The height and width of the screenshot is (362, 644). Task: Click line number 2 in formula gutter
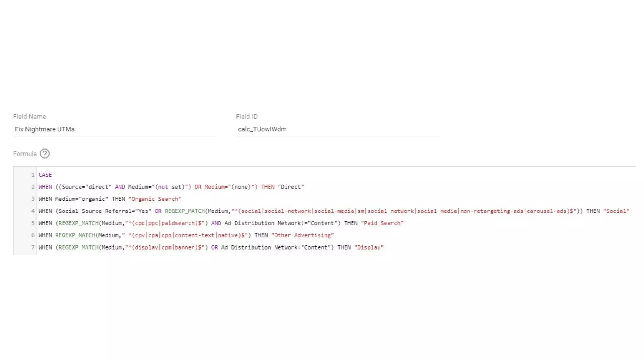(33, 187)
